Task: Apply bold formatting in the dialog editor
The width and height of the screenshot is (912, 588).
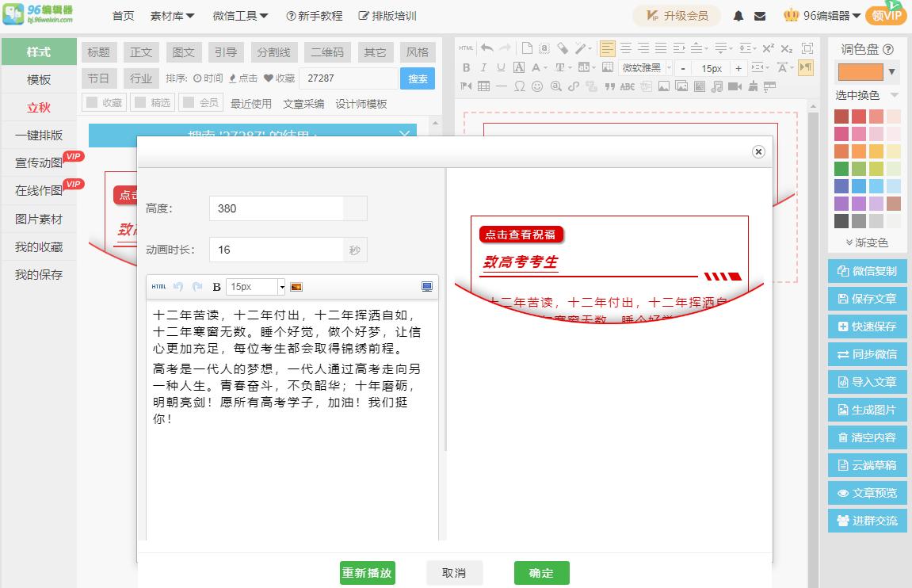Action: 216,286
